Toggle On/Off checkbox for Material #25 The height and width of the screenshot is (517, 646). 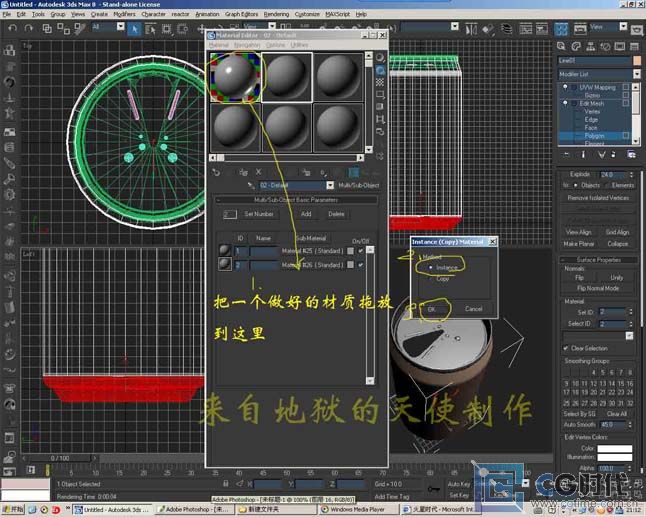(361, 250)
